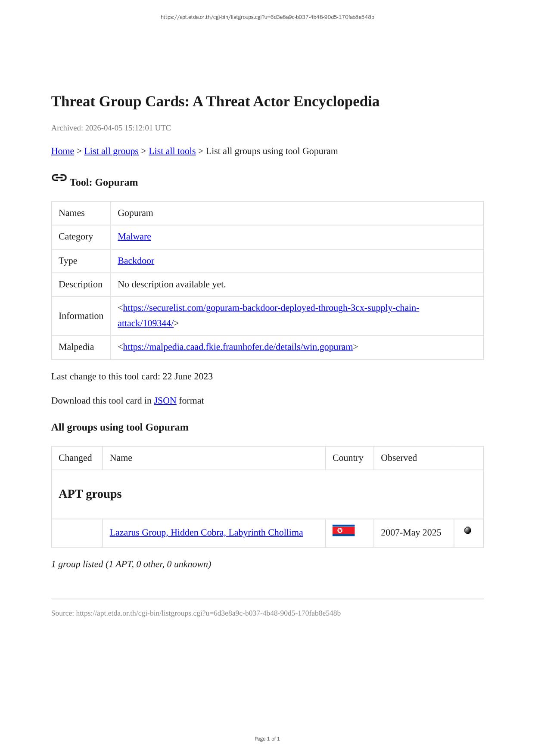
Task: Open the List all tools breadcrumb
Action: click(x=172, y=151)
